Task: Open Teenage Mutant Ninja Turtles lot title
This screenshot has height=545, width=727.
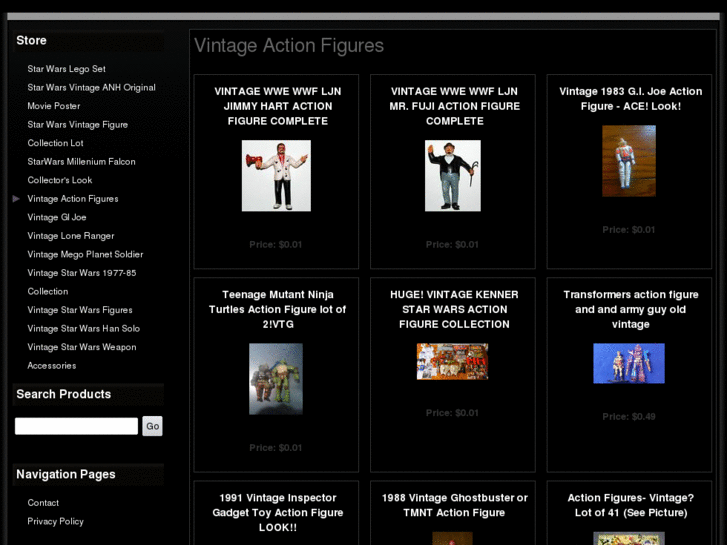Action: click(277, 309)
